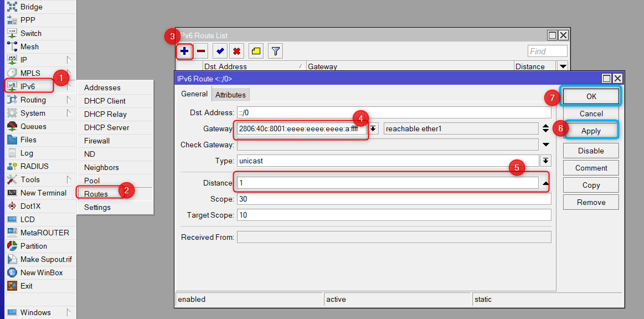
Task: Choose Firewall from IPv6 submenu
Action: click(97, 141)
